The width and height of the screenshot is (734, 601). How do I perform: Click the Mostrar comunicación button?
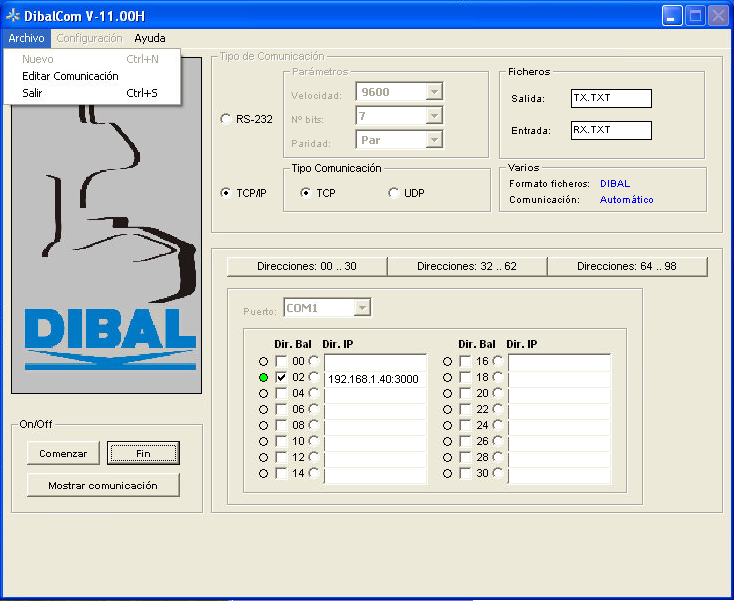pyautogui.click(x=103, y=485)
